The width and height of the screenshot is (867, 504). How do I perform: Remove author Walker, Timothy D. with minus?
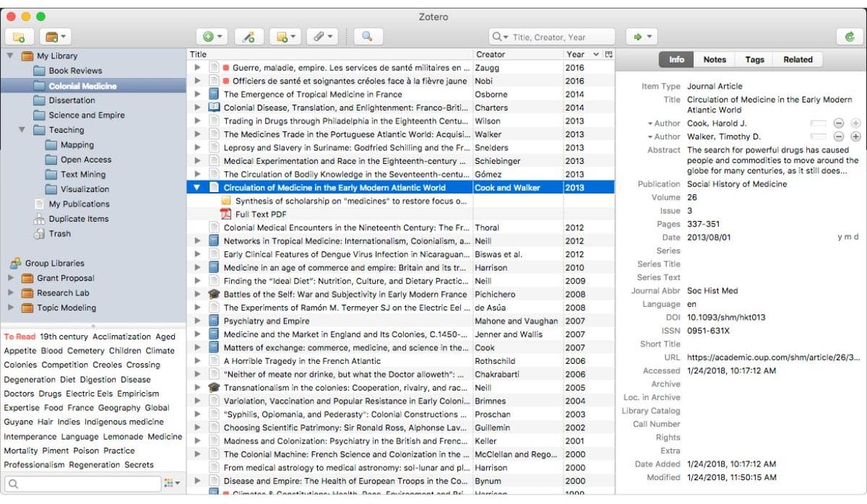(x=839, y=136)
